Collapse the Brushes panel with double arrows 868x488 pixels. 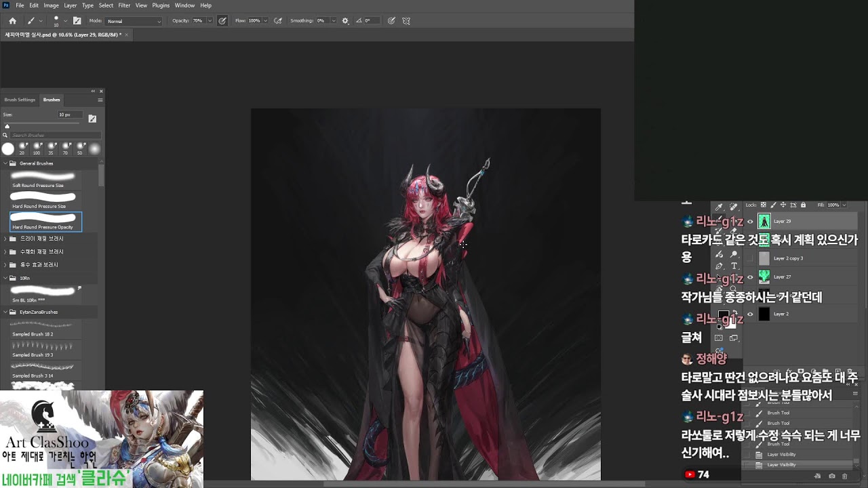point(93,91)
